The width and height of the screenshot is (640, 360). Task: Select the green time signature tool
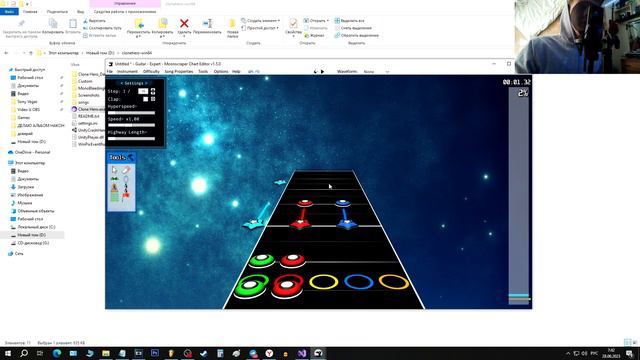point(115,197)
